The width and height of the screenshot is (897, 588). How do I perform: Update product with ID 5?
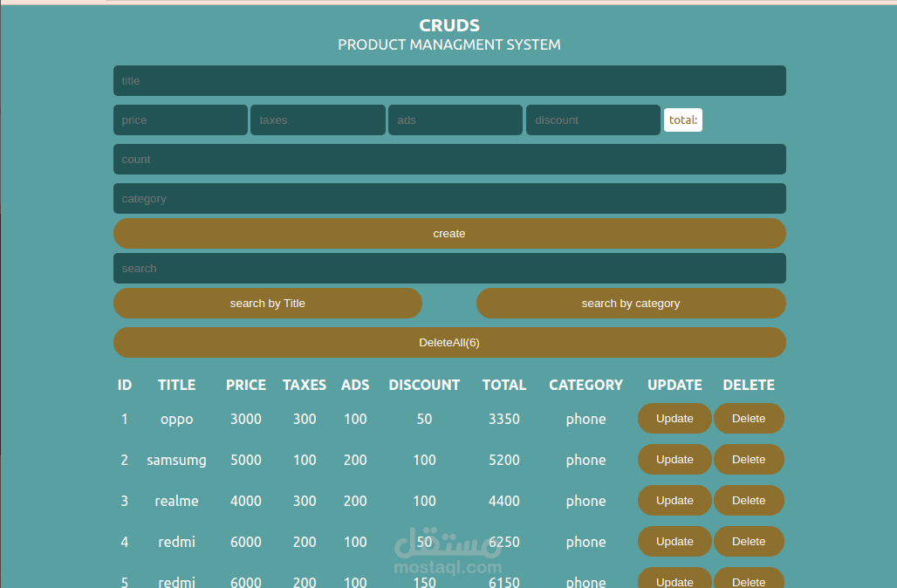pos(674,579)
